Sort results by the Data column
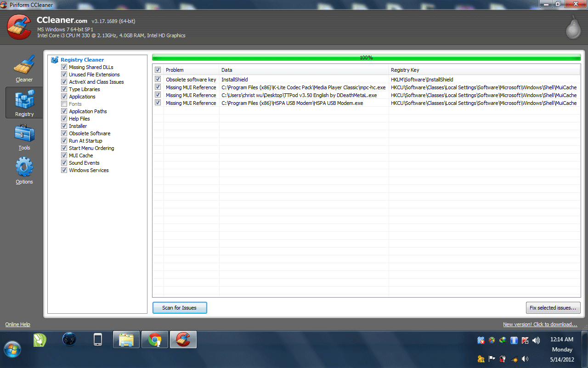This screenshot has height=368, width=588. point(304,70)
